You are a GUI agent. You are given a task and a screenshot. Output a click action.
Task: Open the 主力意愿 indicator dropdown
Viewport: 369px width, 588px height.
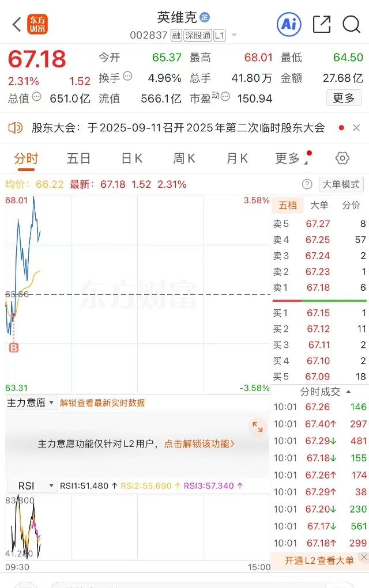point(31,403)
